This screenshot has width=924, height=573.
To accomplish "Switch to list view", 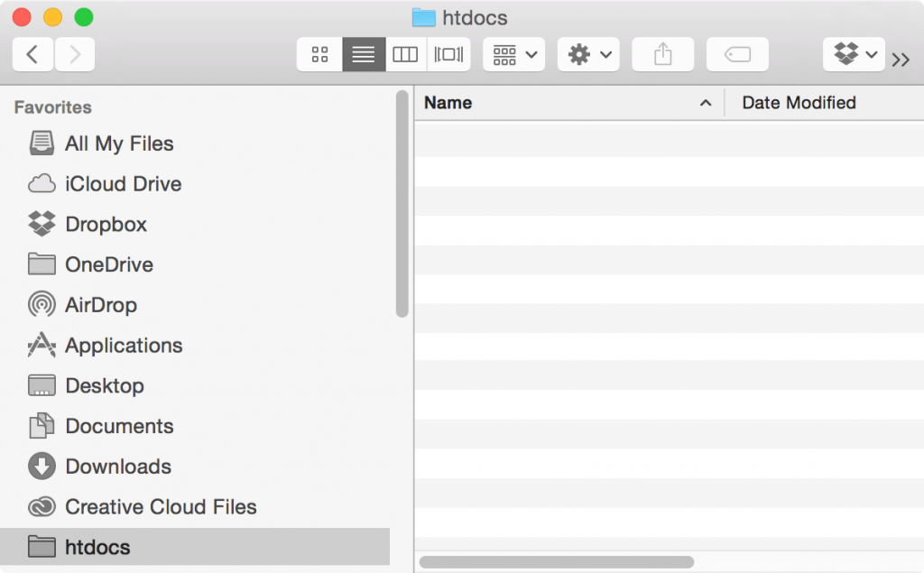I will tap(364, 55).
